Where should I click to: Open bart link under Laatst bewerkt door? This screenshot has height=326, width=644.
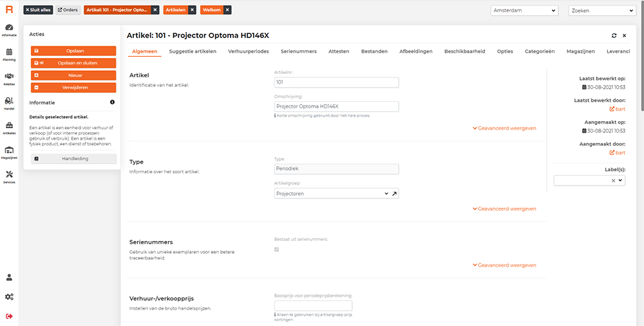point(618,109)
